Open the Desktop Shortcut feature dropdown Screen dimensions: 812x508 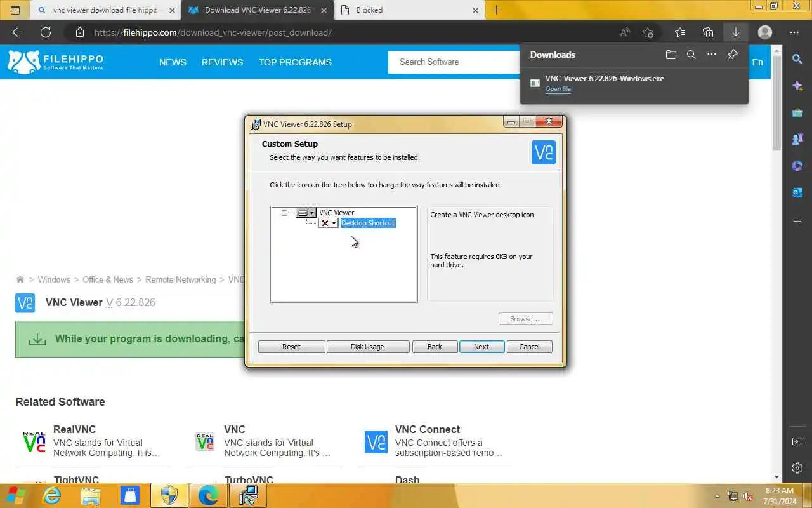[x=329, y=223]
